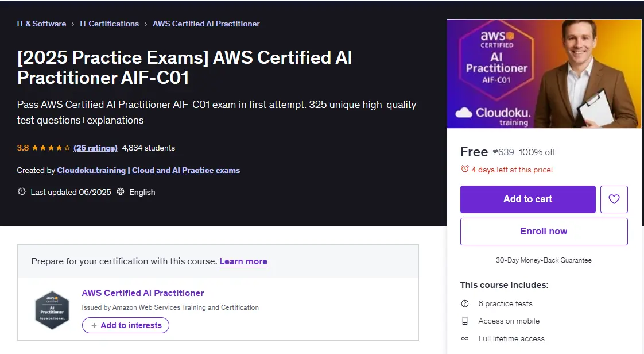Click the crossed-out ₱639 original price
Viewport: 644px width, 354px height.
[503, 152]
